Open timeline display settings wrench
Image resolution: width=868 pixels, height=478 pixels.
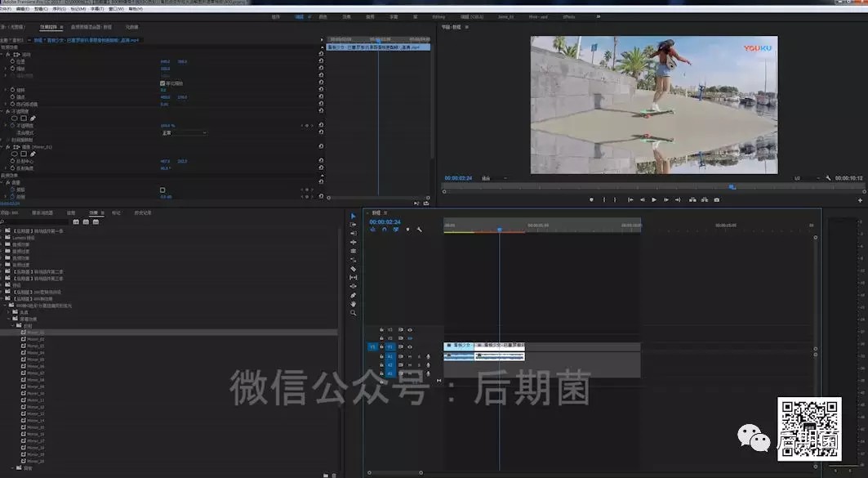pos(420,230)
